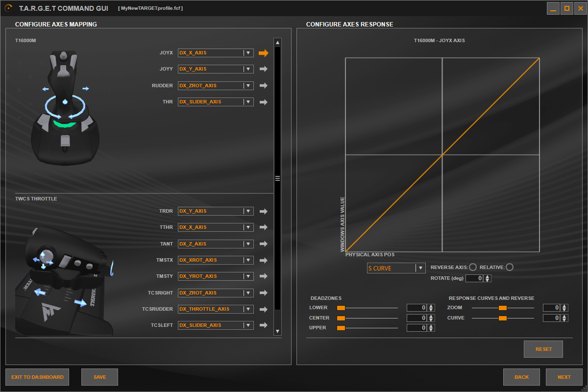Select the TANT axis arrow icon

pos(264,244)
